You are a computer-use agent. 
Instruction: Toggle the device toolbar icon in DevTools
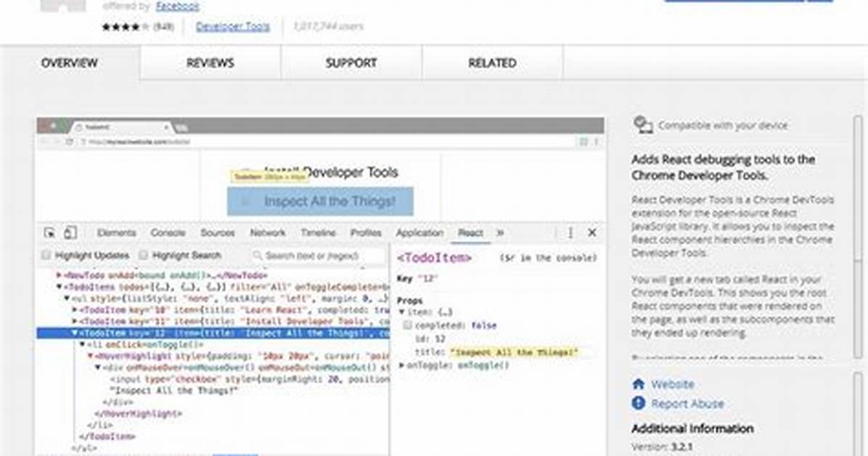(x=70, y=232)
